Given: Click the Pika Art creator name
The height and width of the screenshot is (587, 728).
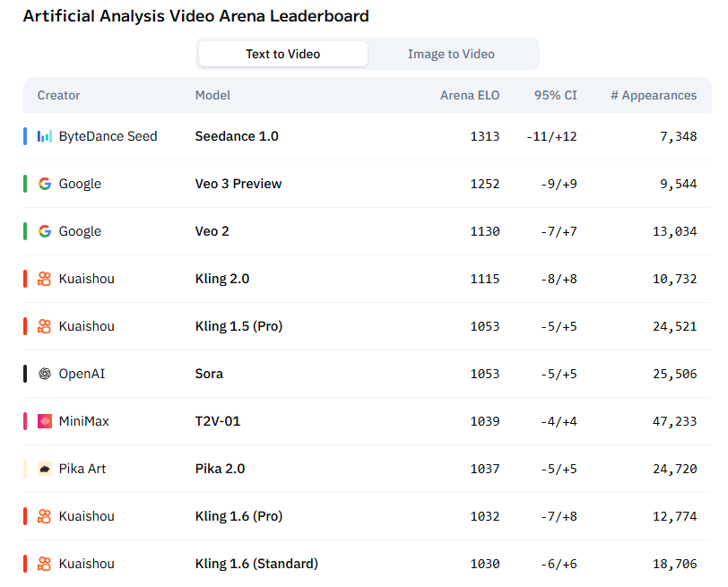Looking at the screenshot, I should tap(82, 469).
